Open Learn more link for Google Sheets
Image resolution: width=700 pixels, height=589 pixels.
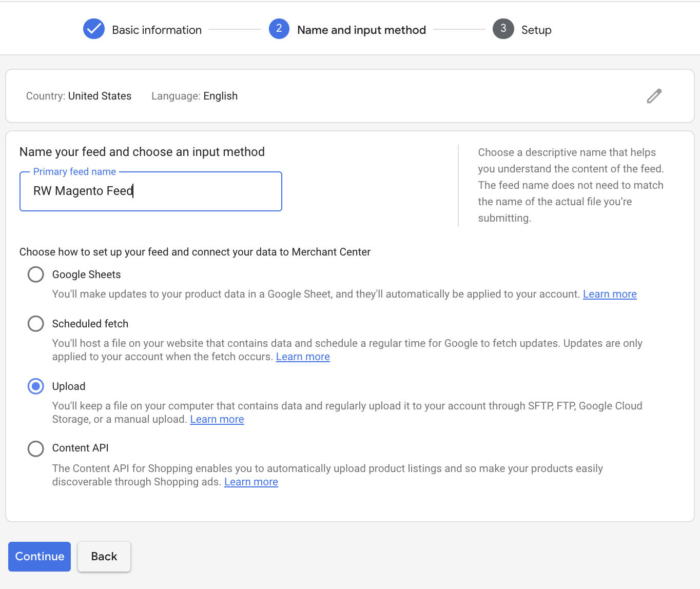click(x=610, y=294)
